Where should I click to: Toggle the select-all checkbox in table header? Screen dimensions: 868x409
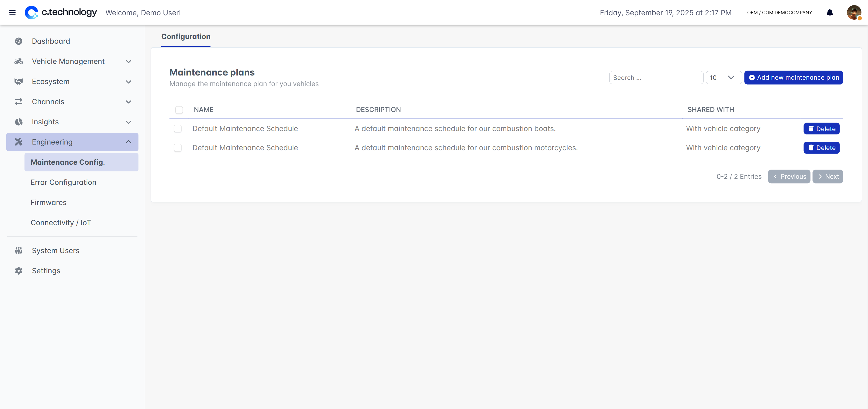(x=179, y=110)
